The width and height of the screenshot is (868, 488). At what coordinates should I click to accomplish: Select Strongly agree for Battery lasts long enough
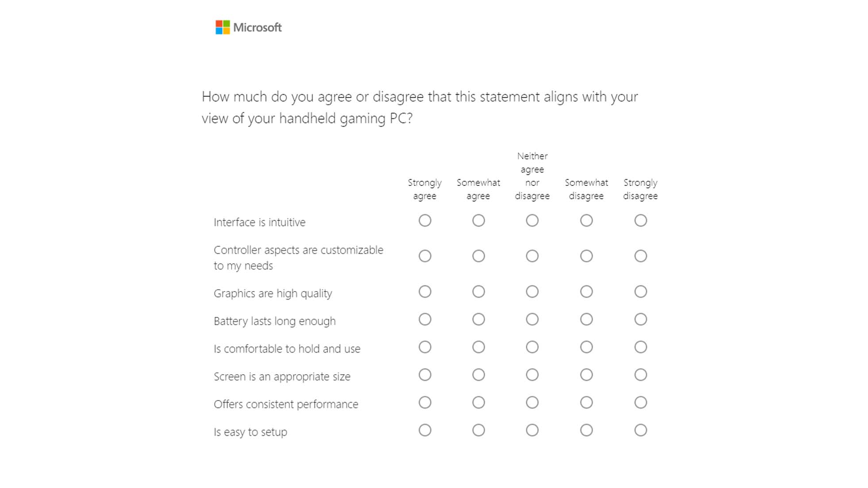click(425, 319)
